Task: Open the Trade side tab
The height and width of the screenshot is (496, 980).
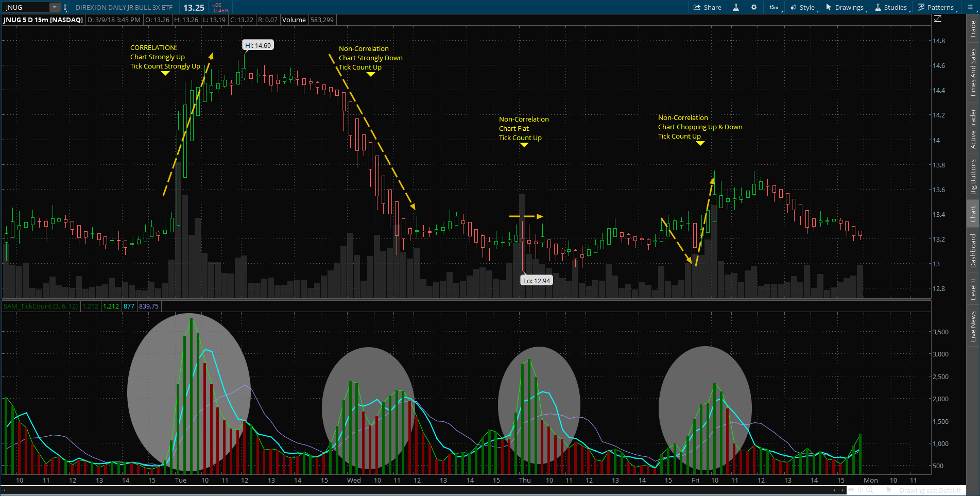Action: coord(973,29)
